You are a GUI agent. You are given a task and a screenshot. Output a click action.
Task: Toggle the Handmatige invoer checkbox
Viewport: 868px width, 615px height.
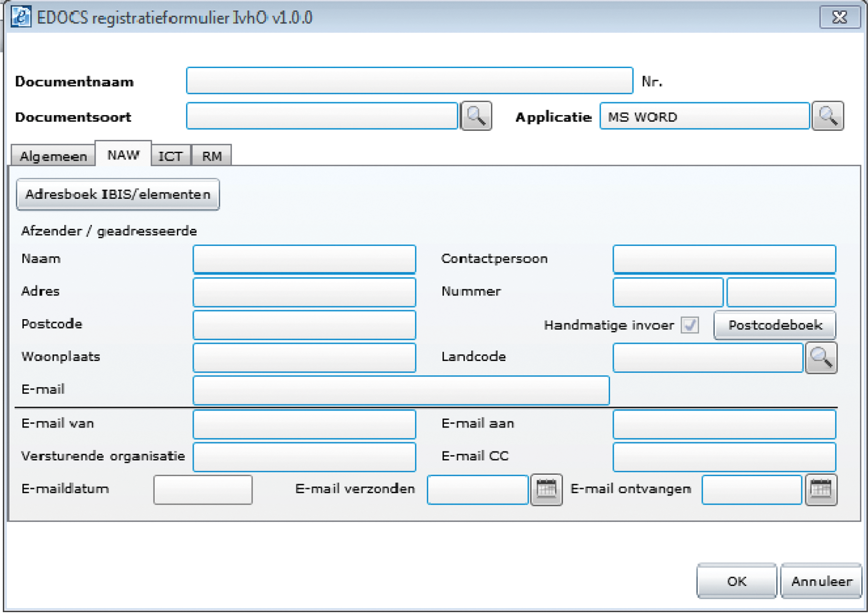point(690,325)
